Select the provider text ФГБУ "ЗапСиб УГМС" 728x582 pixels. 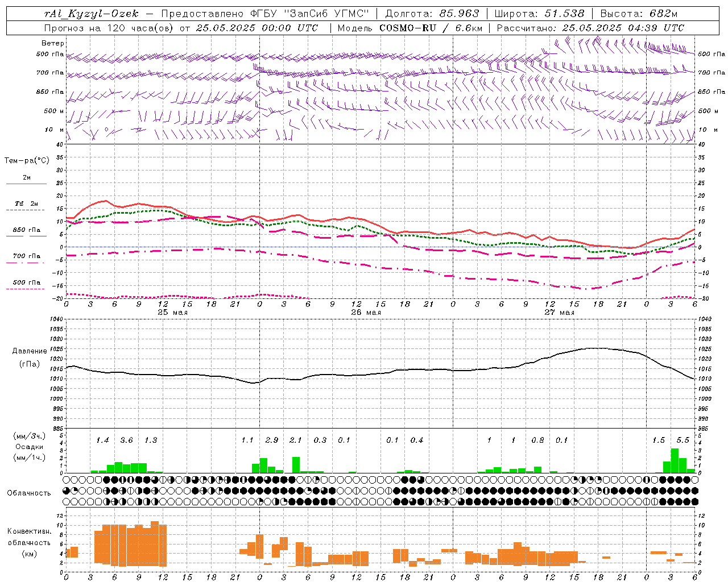pyautogui.click(x=310, y=14)
